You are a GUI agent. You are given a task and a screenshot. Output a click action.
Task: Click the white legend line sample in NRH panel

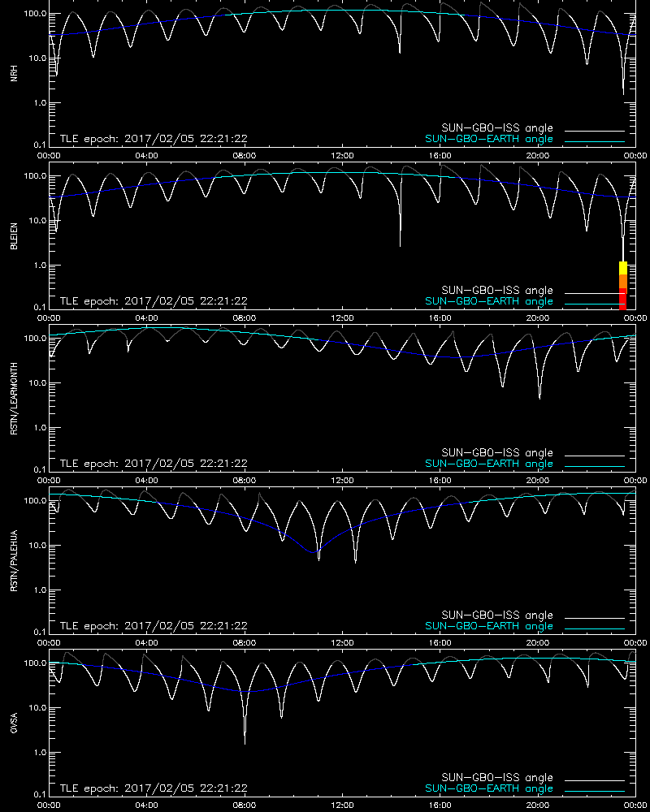tap(595, 131)
